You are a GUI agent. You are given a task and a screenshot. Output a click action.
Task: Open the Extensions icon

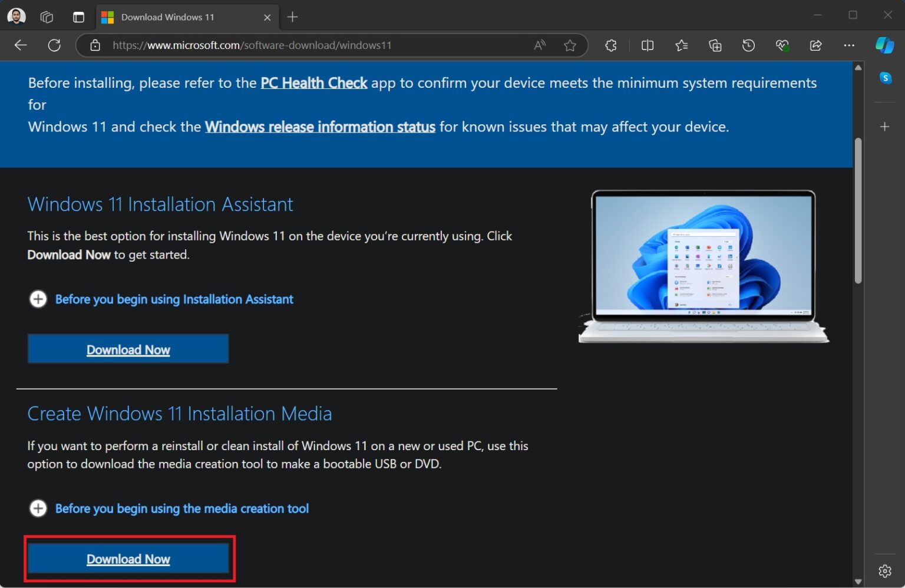pyautogui.click(x=610, y=45)
